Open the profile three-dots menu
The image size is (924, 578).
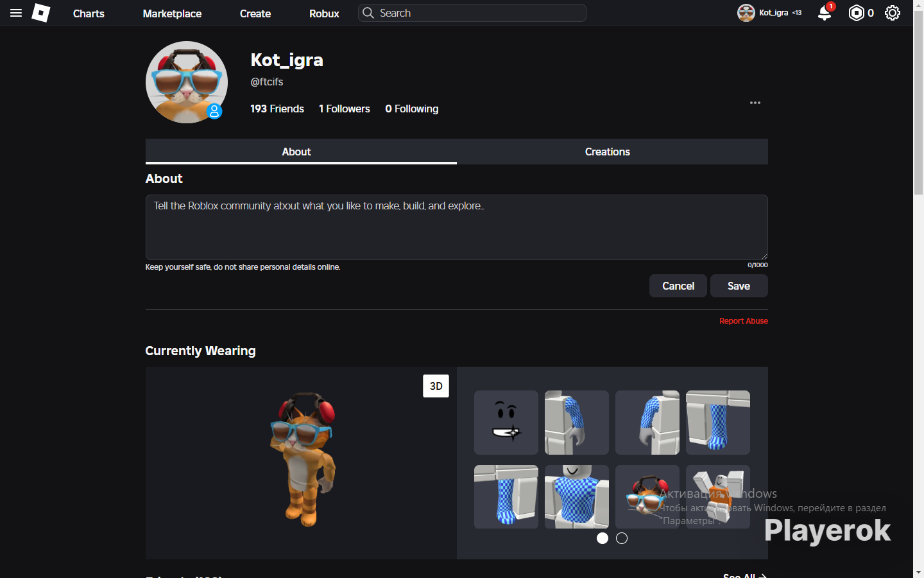(755, 103)
